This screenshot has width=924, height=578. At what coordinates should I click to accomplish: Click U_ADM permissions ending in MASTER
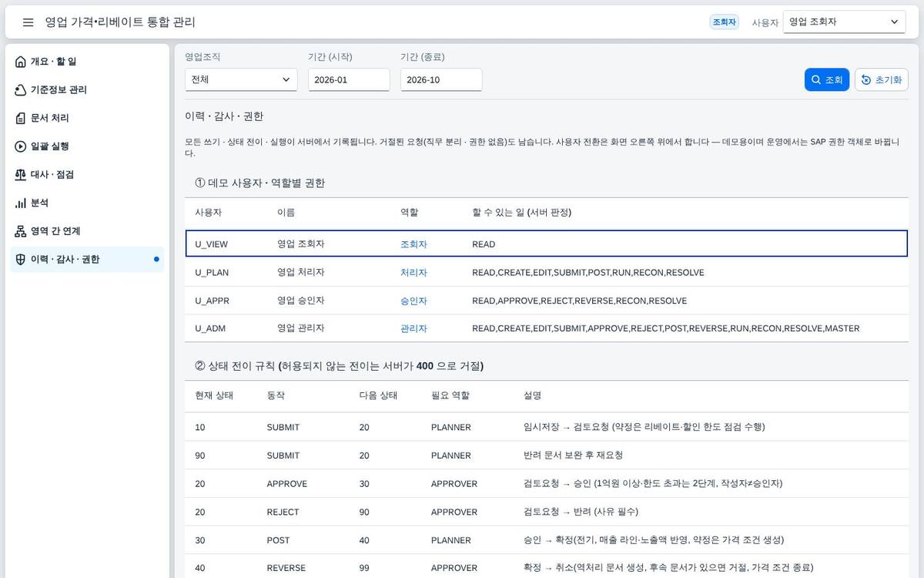point(666,328)
